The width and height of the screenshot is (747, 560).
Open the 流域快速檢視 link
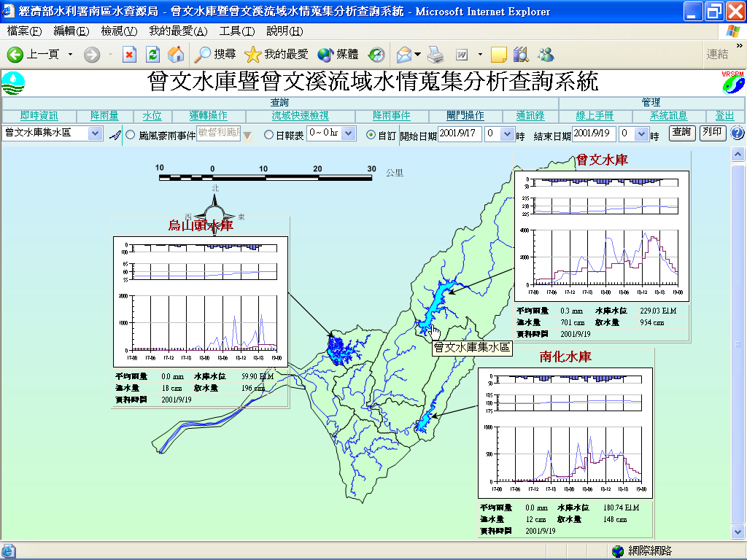coord(300,116)
